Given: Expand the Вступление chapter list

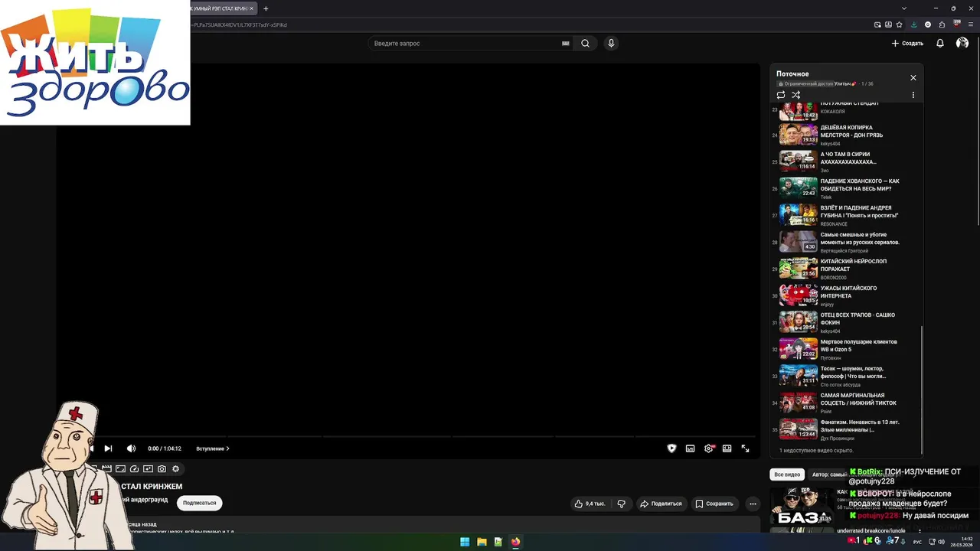Looking at the screenshot, I should (213, 448).
